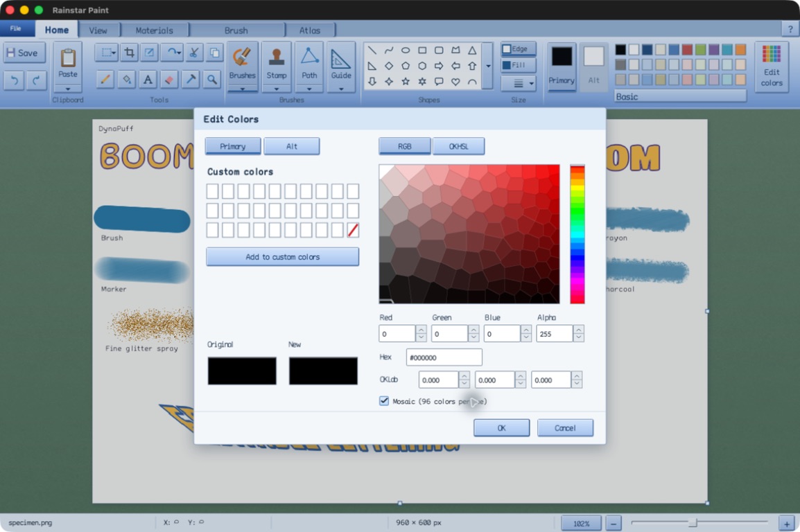Click the Cut scissors icon
800x532 pixels.
193,52
